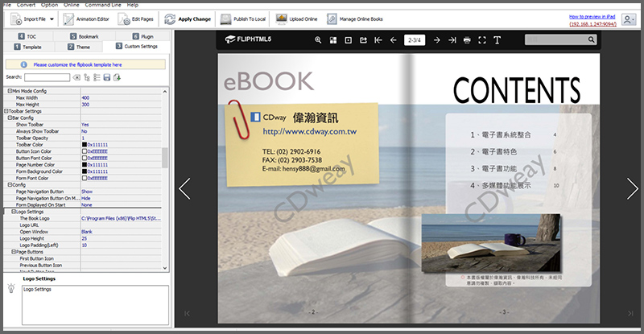
Task: Go to next page arrow in toolbar
Action: [x=437, y=40]
